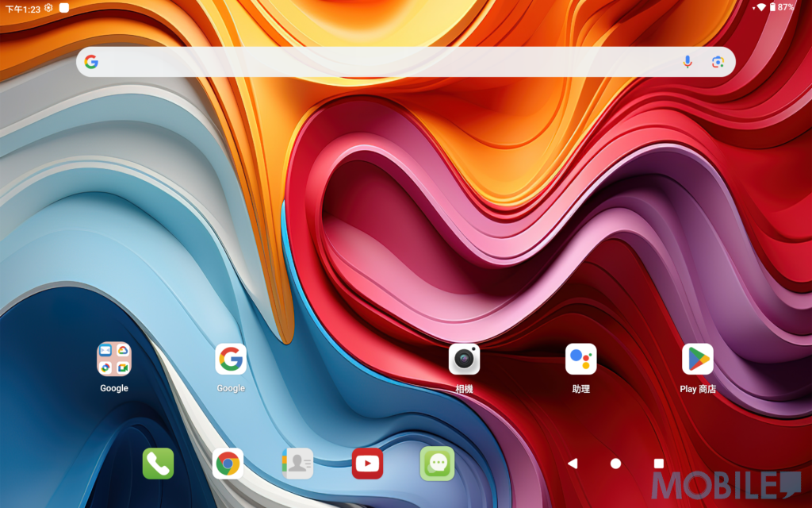
Task: Launch YouTube from the dock
Action: (367, 464)
